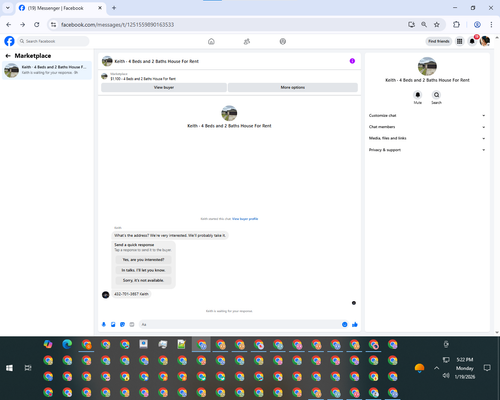Open the Chrome profile icon
Image resolution: width=500 pixels, height=400 pixels.
coord(477,24)
